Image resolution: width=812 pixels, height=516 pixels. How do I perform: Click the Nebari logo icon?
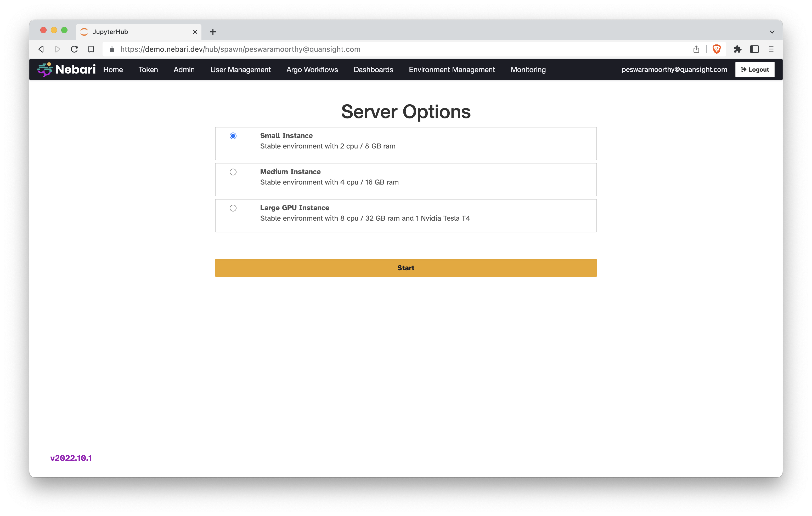(45, 70)
